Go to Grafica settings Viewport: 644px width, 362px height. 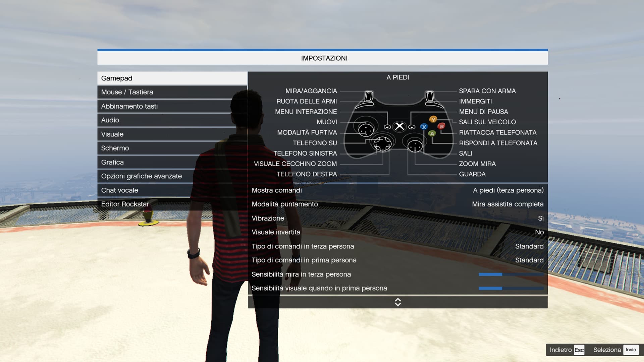point(172,162)
